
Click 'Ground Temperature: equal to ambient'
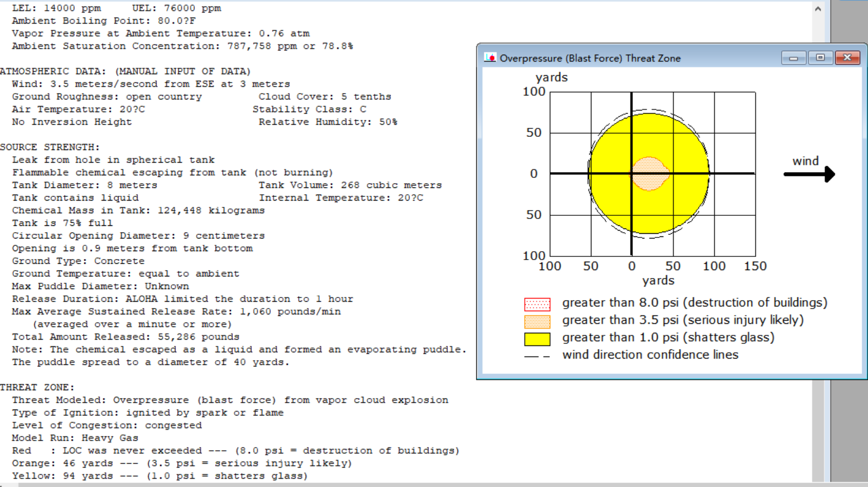tap(125, 274)
